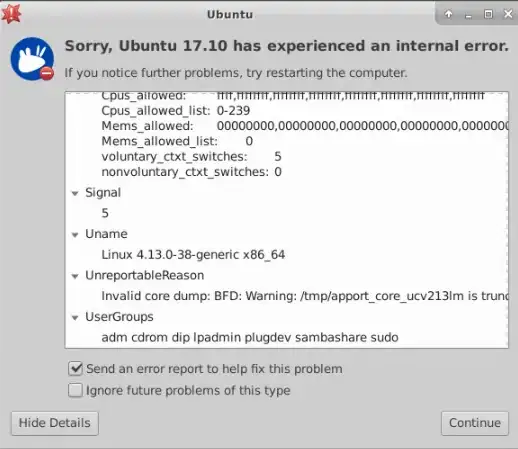Click the Hide Details button
Screen dimensions: 518x449
(x=55, y=423)
